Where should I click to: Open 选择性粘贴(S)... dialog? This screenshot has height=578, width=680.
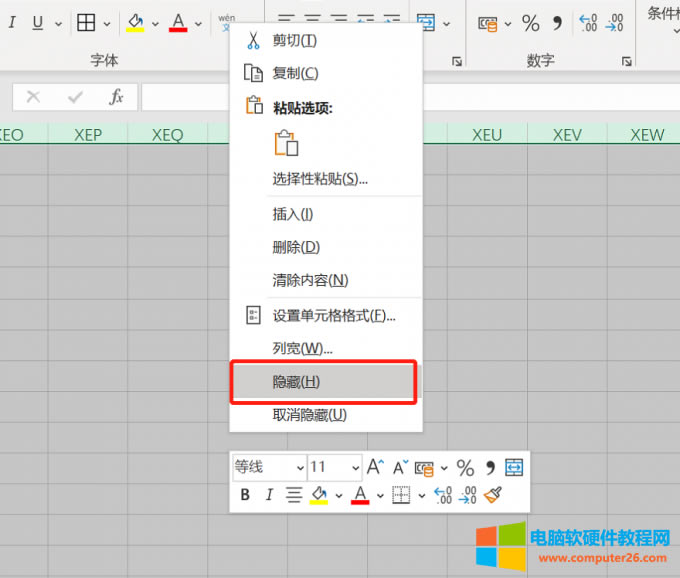(x=320, y=180)
